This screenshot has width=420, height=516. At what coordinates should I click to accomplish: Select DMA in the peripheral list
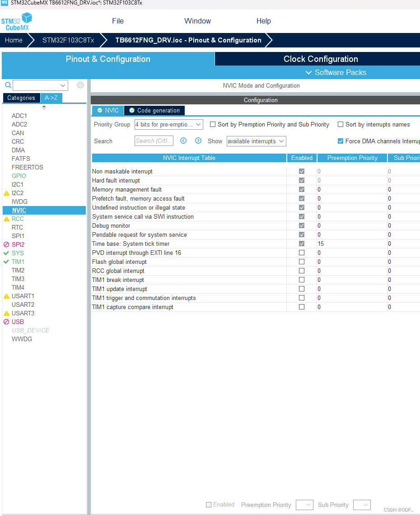pos(18,150)
